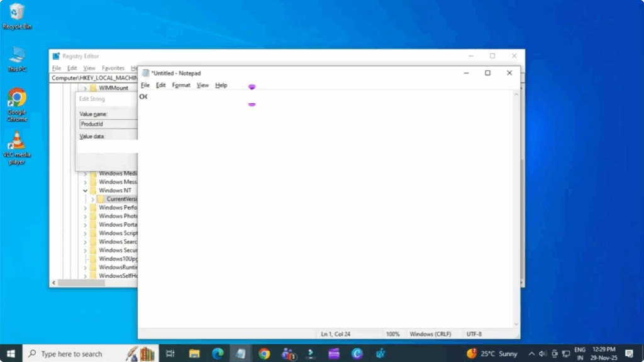
Task: Expand the CurrentVersion registry key
Action: pyautogui.click(x=93, y=199)
